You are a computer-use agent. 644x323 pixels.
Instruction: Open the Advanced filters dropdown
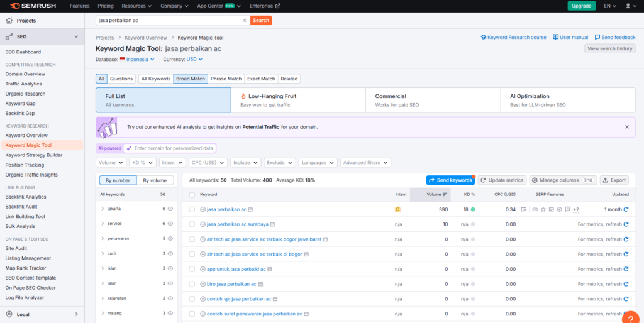tap(365, 163)
